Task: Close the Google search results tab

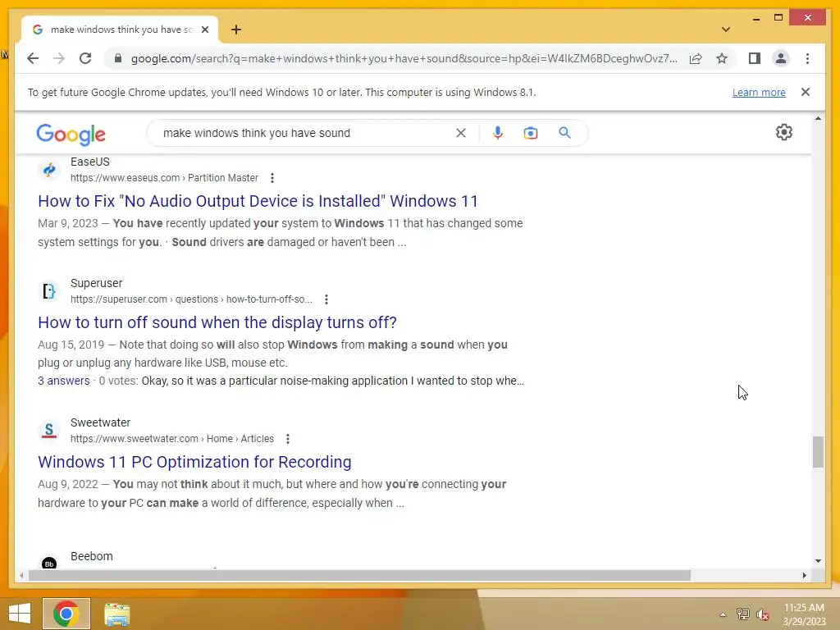Action: pos(204,30)
